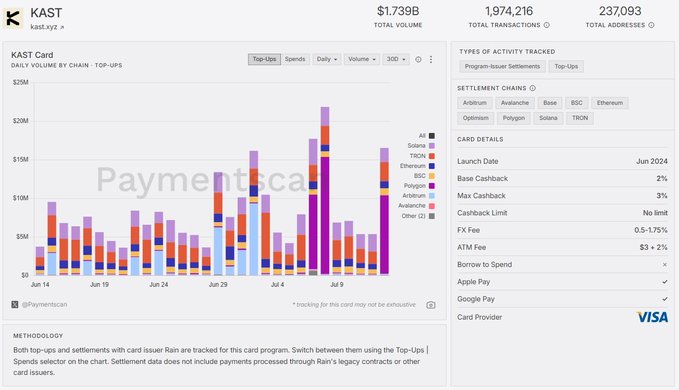Open the Volume metric dropdown
The image size is (679, 390).
pos(362,59)
